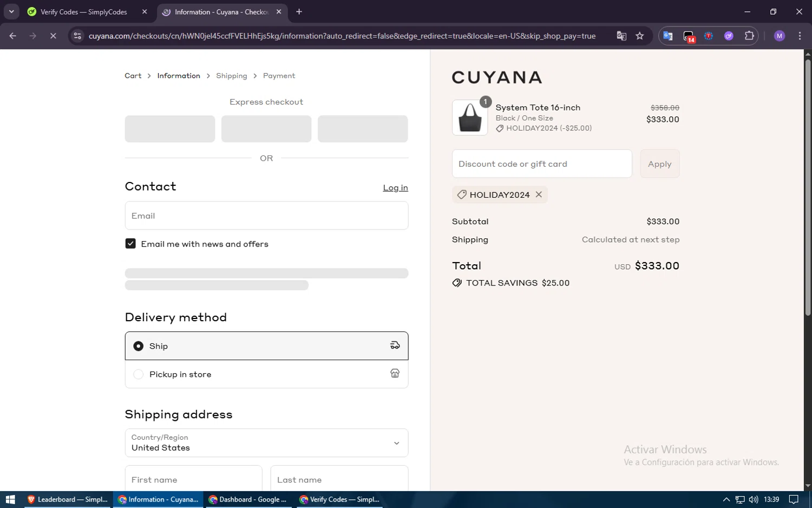Click the third express checkout button
The image size is (812, 508).
pyautogui.click(x=363, y=129)
